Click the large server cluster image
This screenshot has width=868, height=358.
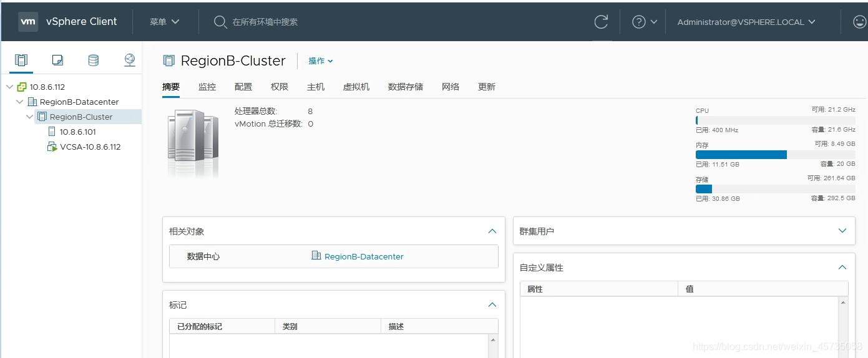194,143
